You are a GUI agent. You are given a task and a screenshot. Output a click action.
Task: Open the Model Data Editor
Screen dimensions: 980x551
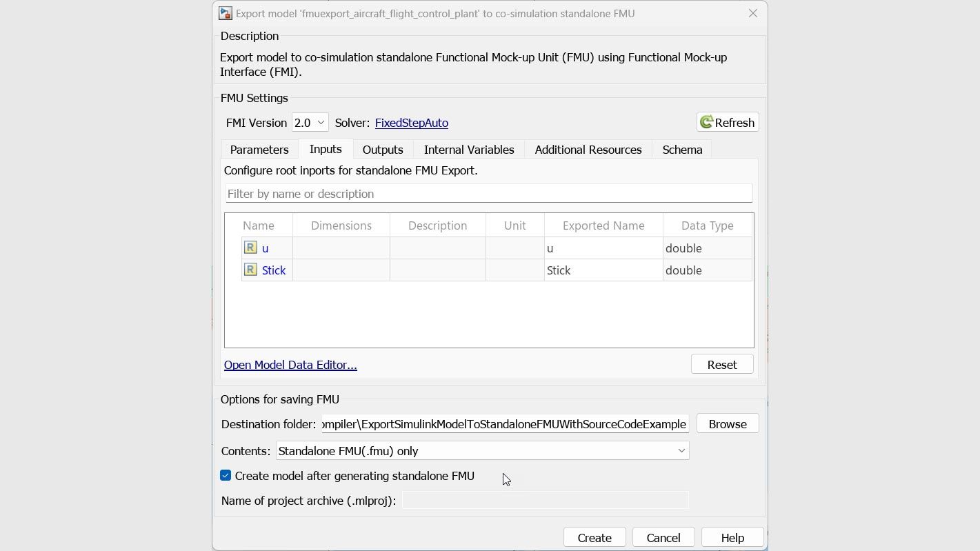point(290,364)
